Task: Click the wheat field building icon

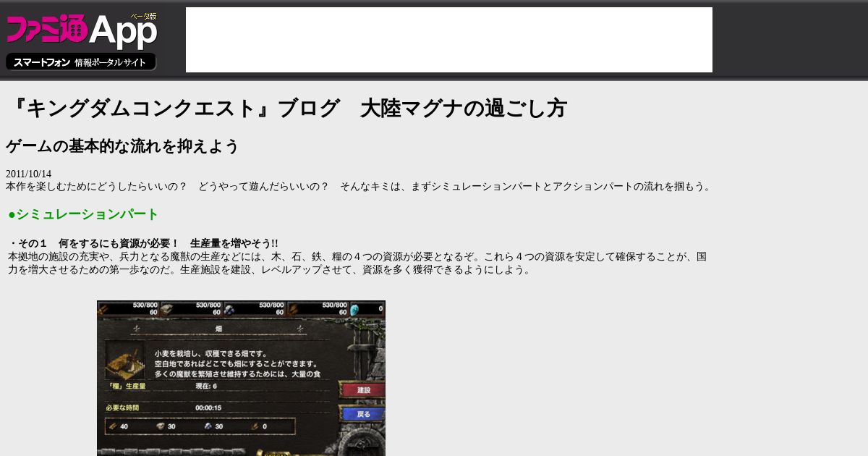Action: [x=125, y=360]
